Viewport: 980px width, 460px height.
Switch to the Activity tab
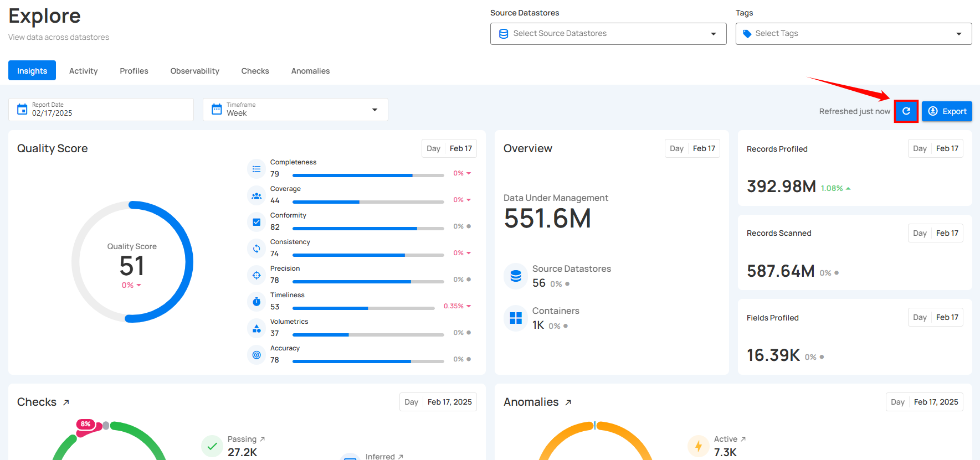(x=84, y=70)
